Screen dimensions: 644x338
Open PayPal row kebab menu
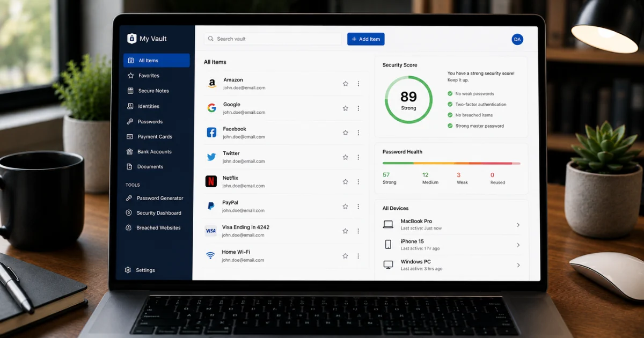(x=358, y=207)
